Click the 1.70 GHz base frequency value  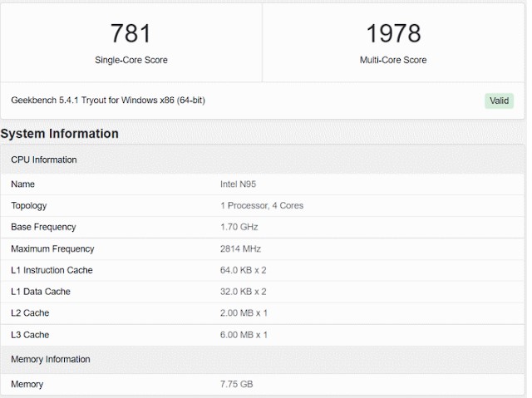[240, 227]
